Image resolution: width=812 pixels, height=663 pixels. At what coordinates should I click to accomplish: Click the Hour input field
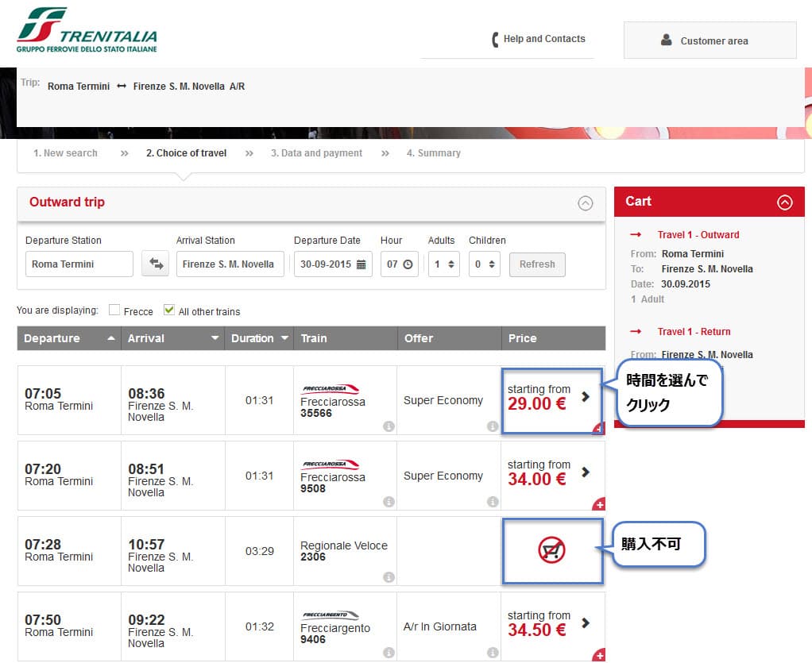point(400,264)
